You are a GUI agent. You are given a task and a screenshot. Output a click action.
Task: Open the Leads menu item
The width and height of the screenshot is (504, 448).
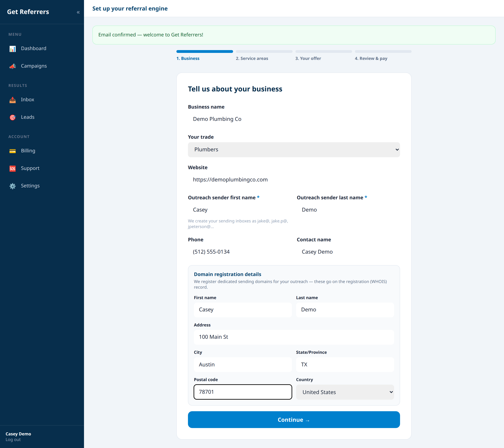(42, 117)
